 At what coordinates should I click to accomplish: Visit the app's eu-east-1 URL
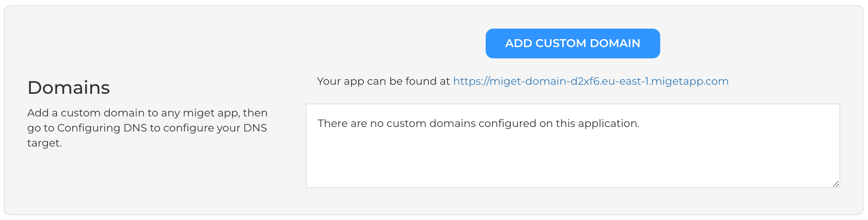tap(590, 81)
